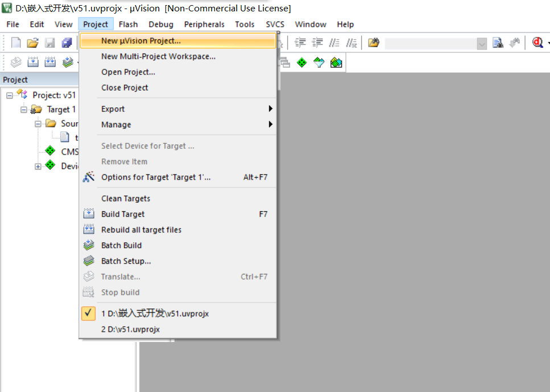The width and height of the screenshot is (550, 392).
Task: Choose New Multi-Project Workspace... item
Action: [178, 56]
